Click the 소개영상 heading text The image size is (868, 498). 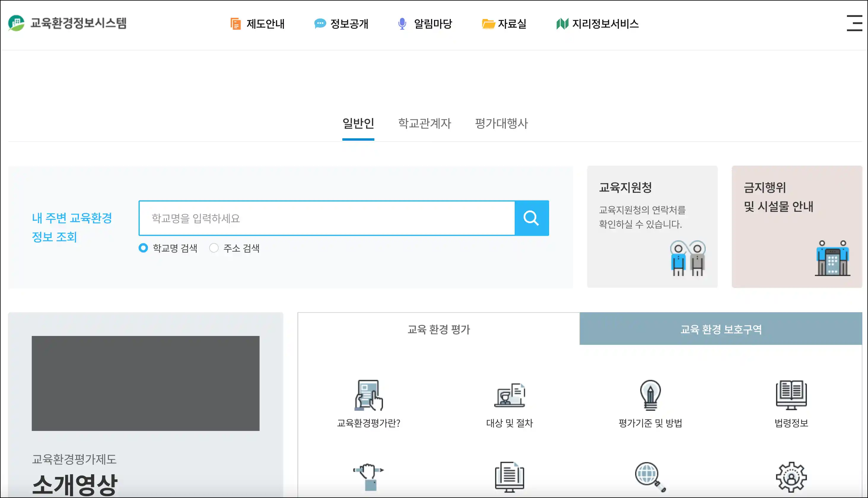[75, 485]
